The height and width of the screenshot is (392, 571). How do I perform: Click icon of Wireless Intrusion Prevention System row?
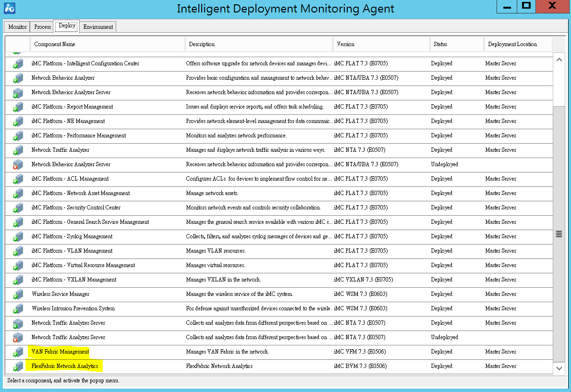coord(18,308)
